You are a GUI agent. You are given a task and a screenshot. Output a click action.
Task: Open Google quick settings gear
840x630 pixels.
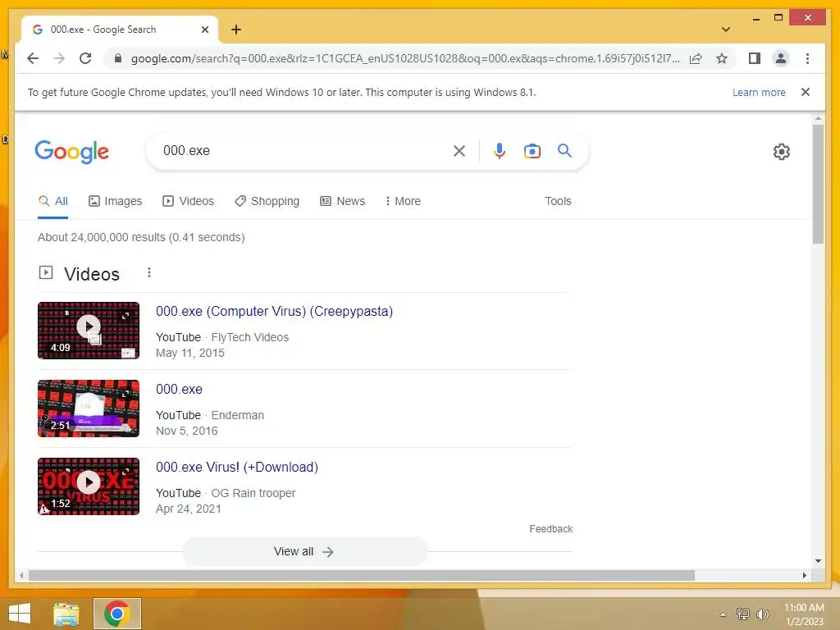[782, 152]
